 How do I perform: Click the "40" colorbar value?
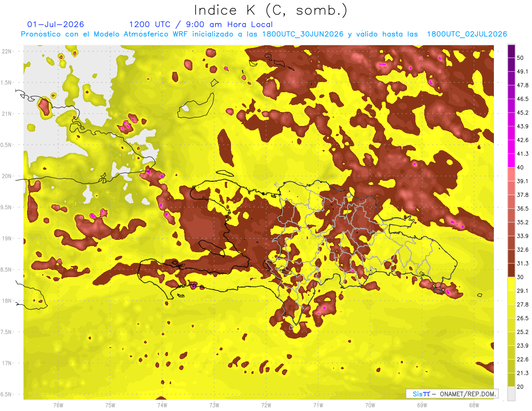point(520,167)
